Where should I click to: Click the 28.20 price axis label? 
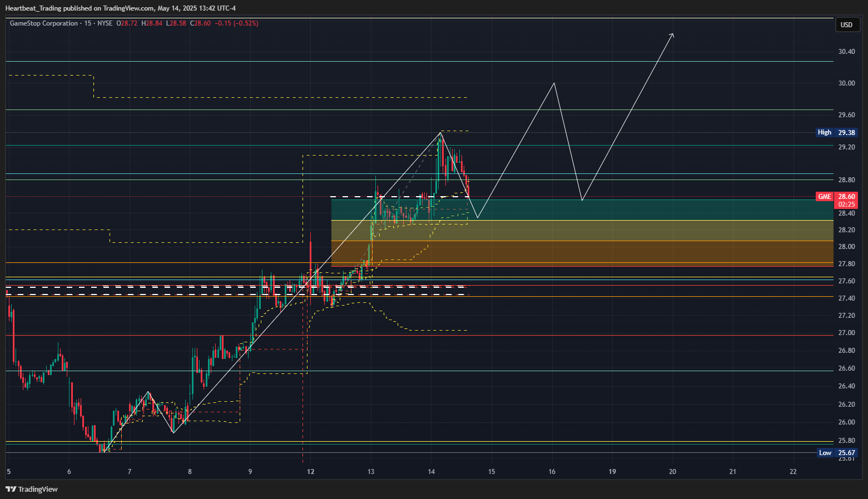tap(846, 230)
